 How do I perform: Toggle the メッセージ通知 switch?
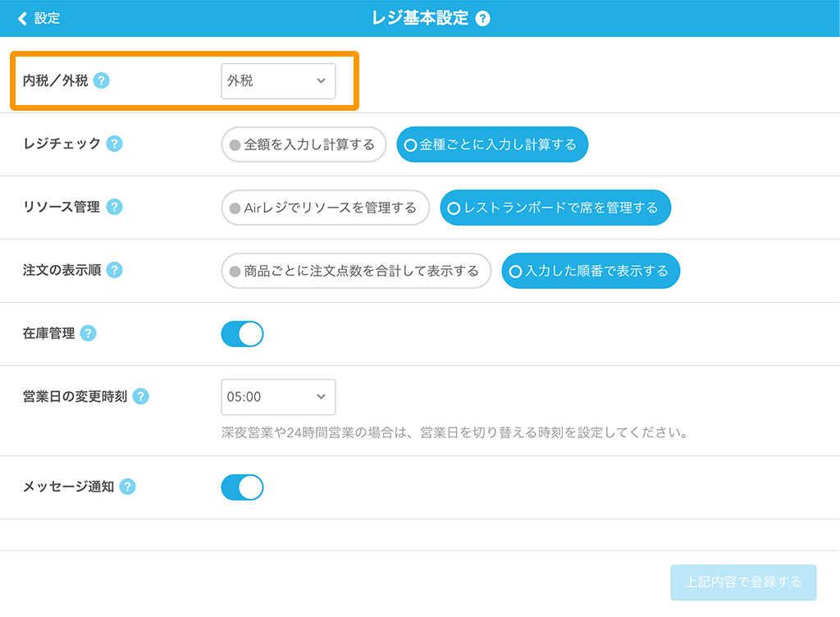click(242, 487)
